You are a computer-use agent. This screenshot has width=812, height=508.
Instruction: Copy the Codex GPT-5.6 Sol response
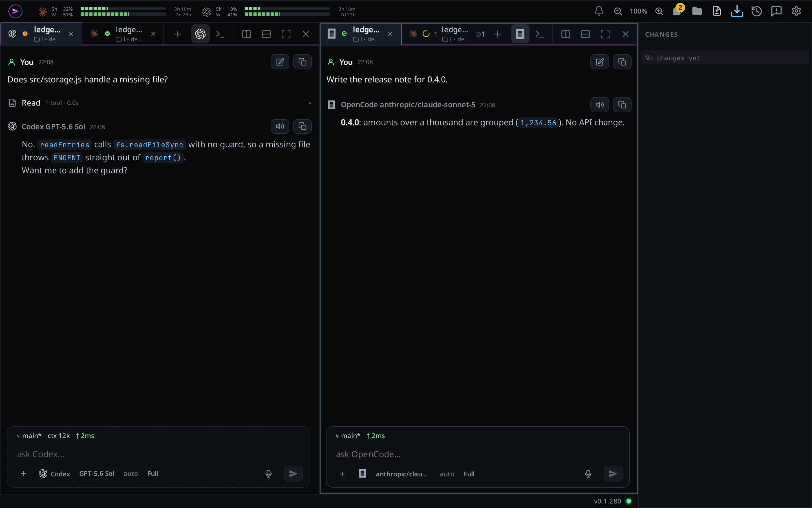click(x=302, y=126)
